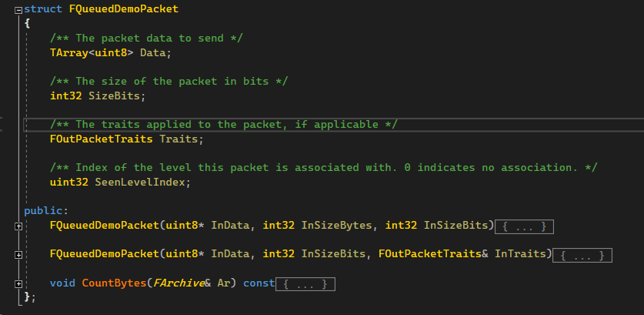644x315 pixels.
Task: Expand the CountBytes function using gutter plus
Action: click(18, 283)
